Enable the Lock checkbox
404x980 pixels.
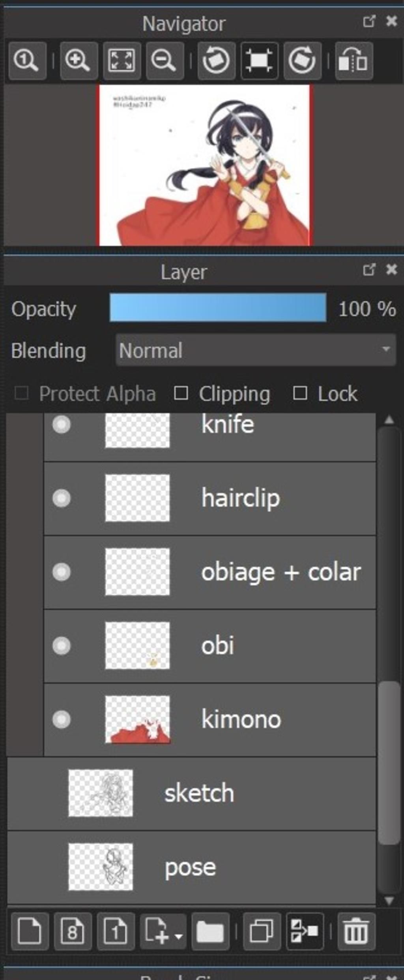click(300, 393)
